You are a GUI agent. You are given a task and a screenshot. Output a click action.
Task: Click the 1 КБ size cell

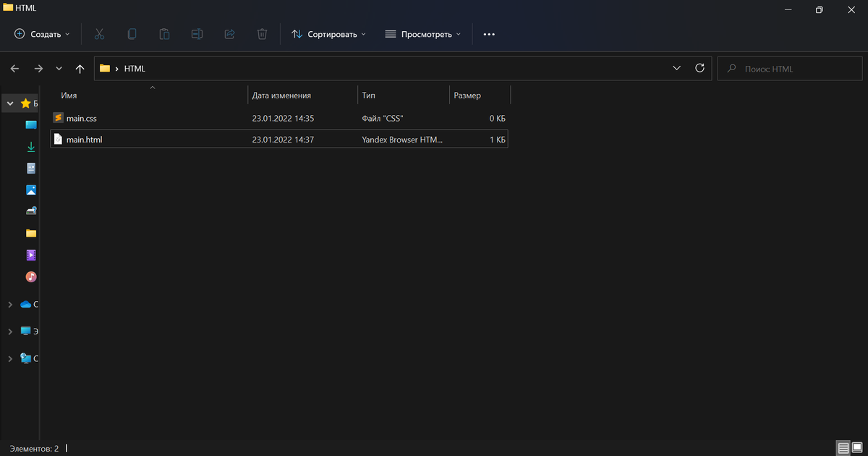click(497, 139)
